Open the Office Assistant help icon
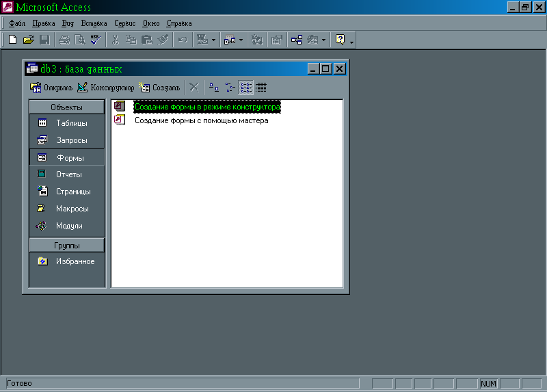This screenshot has width=547, height=392. [x=340, y=40]
